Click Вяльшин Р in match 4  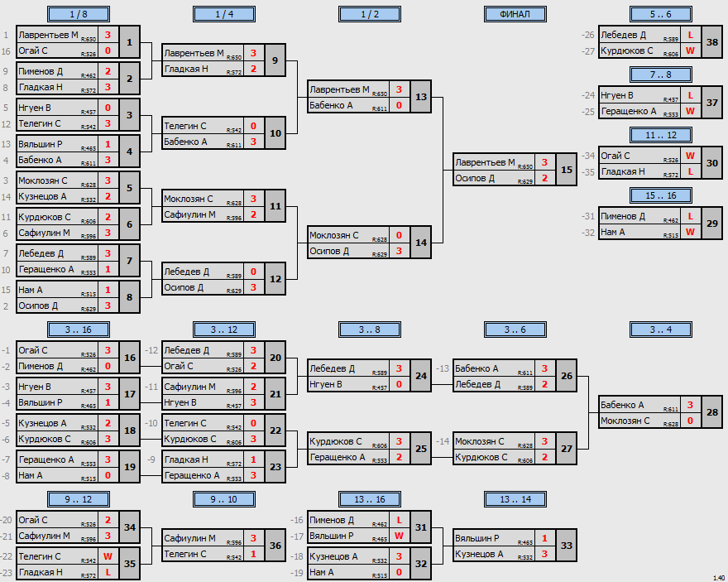[41, 144]
